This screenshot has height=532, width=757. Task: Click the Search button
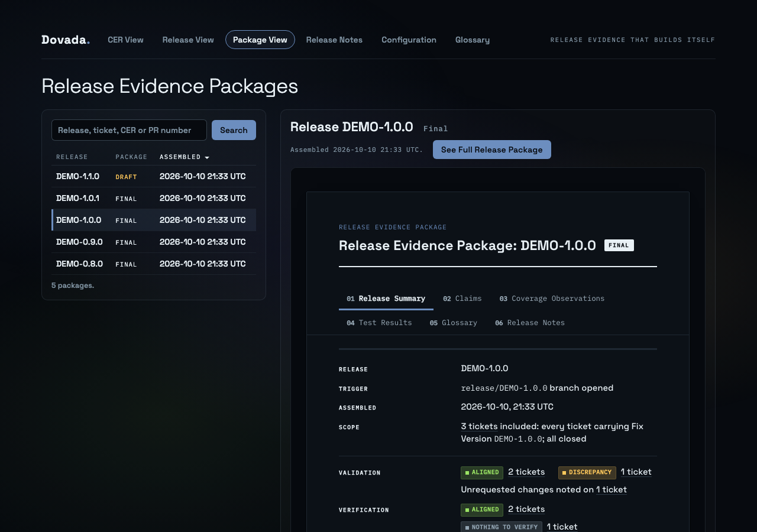(234, 130)
